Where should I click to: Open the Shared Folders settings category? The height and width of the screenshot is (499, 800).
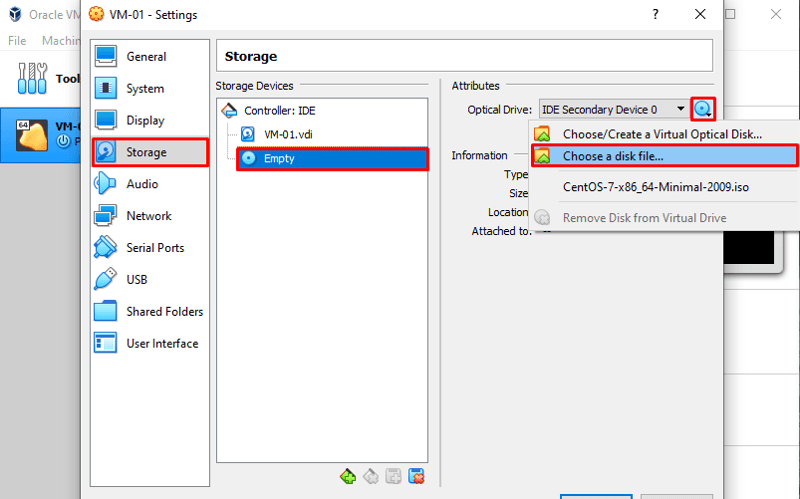point(149,311)
